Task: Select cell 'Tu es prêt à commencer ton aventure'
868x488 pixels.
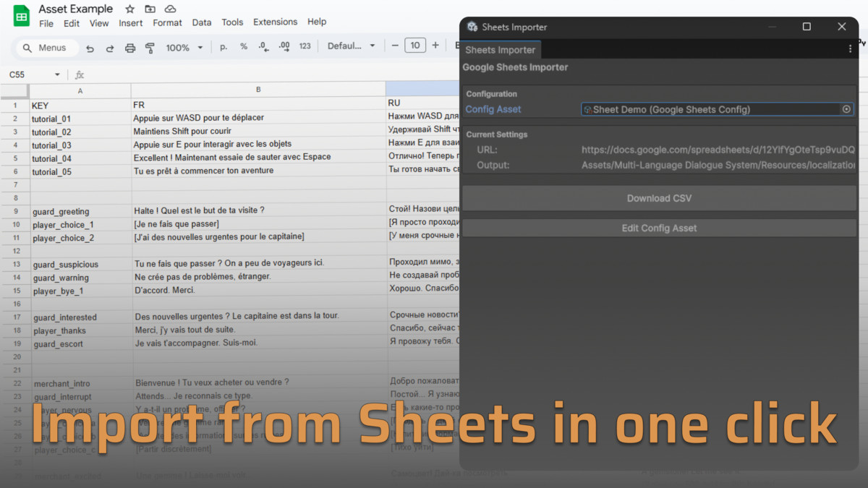Action: coord(258,171)
